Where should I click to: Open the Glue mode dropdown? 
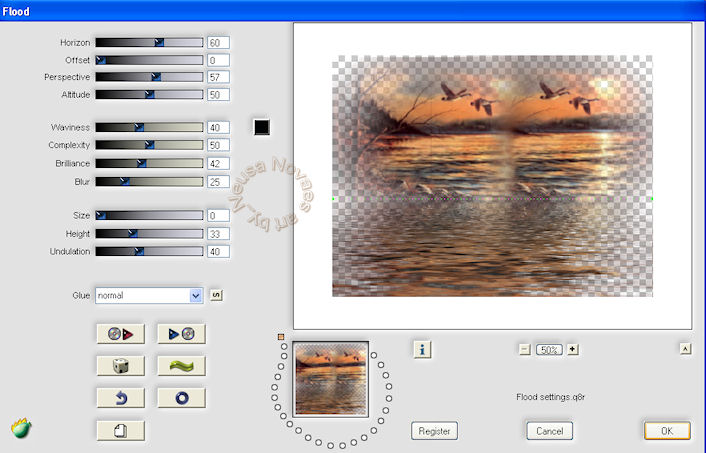coord(149,295)
